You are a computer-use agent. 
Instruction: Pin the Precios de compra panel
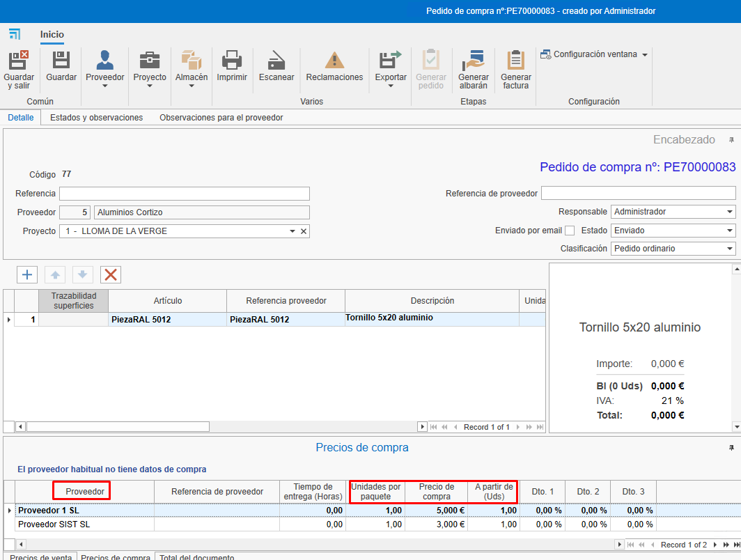[x=731, y=448]
